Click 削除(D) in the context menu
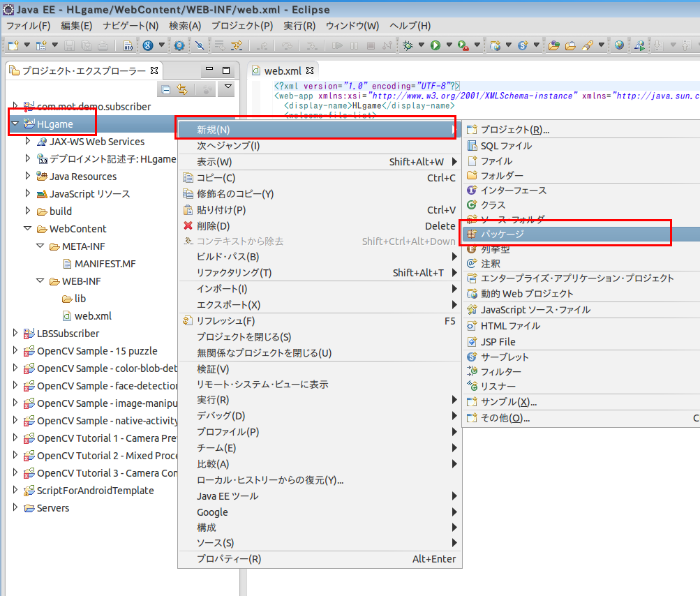 319,226
